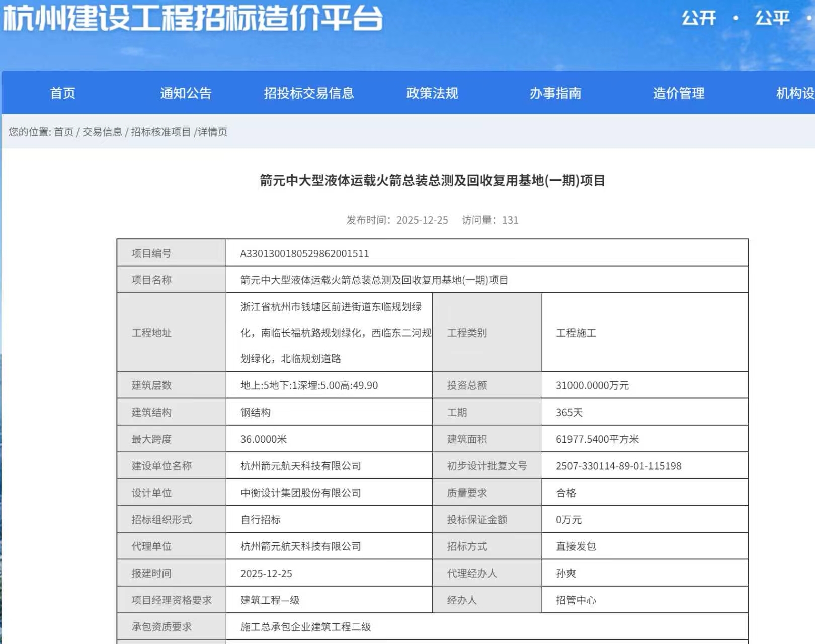The image size is (815, 644).
Task: Click the 首页 breadcrumb link
Action: point(64,132)
